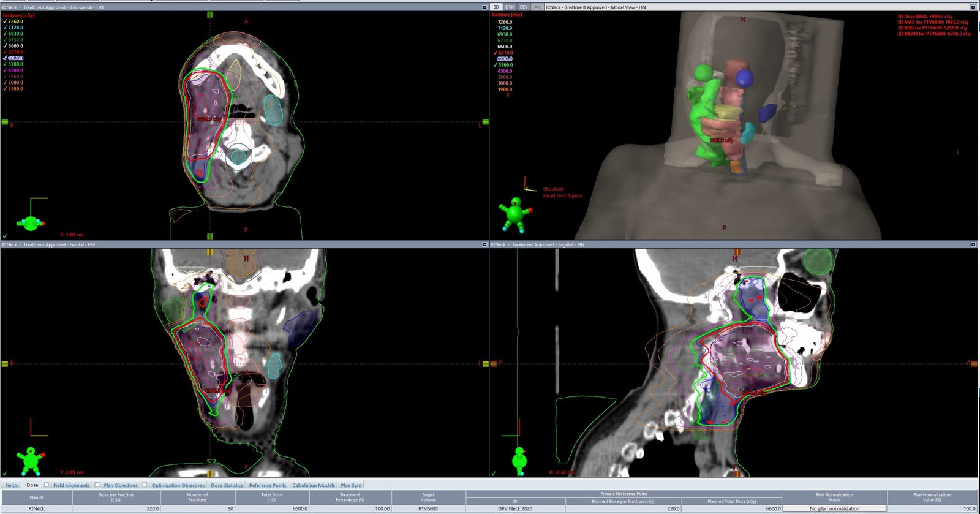
Task: Check the Field Alignments checkbox
Action: point(47,485)
